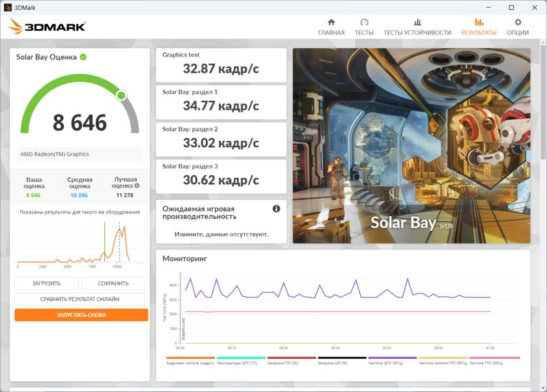Go to the ГЛАВНАЯ tab label
Viewport: 547px width, 392px height.
pos(331,33)
